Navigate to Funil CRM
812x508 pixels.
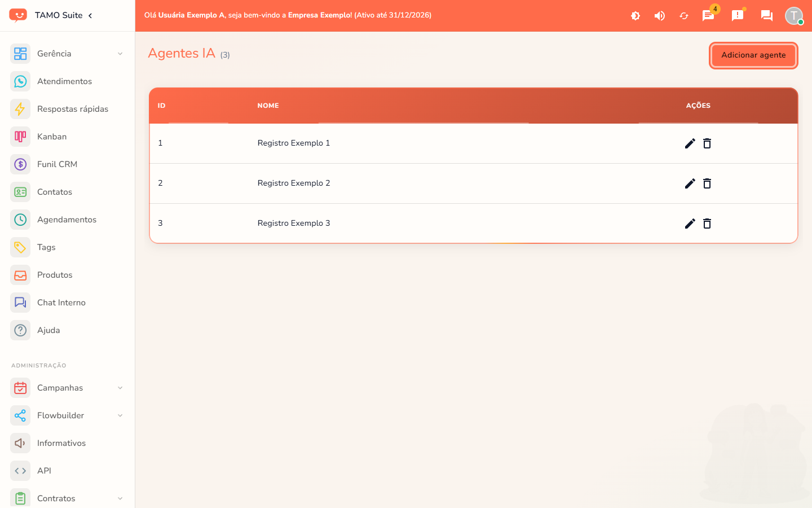pyautogui.click(x=67, y=164)
